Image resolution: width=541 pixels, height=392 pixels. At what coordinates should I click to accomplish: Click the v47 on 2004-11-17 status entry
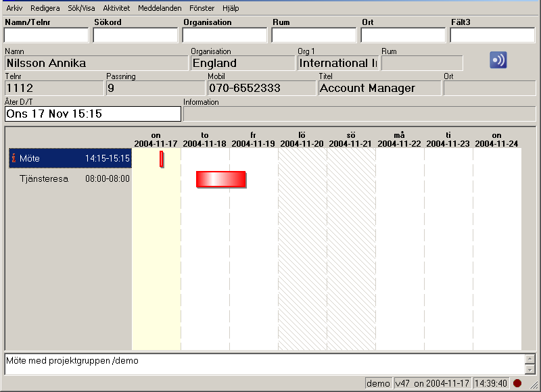coord(432,383)
